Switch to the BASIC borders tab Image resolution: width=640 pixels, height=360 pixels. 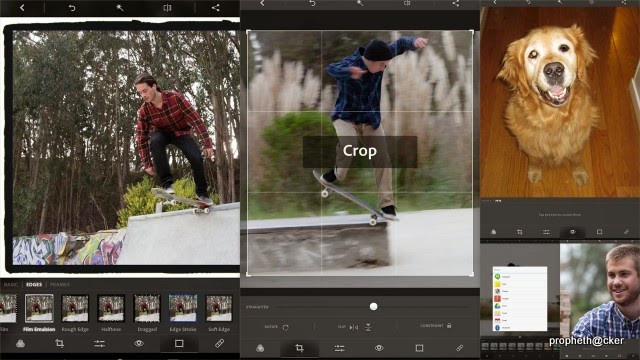tap(11, 284)
